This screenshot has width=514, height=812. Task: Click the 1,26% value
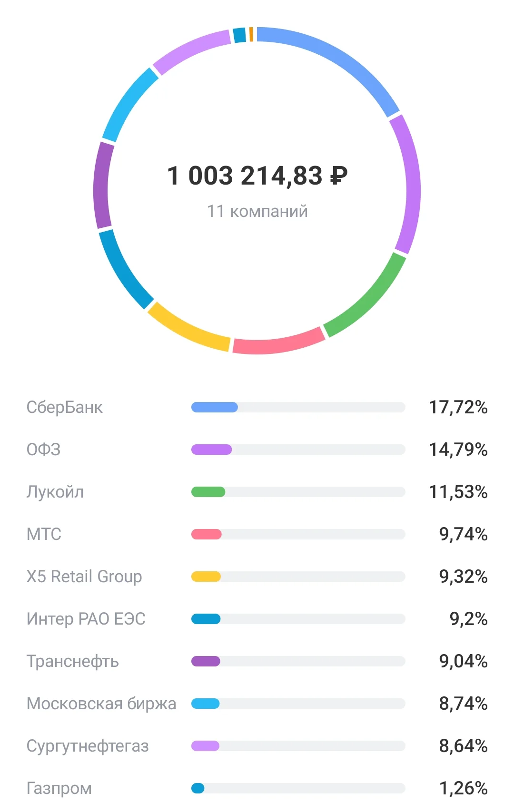click(x=464, y=788)
